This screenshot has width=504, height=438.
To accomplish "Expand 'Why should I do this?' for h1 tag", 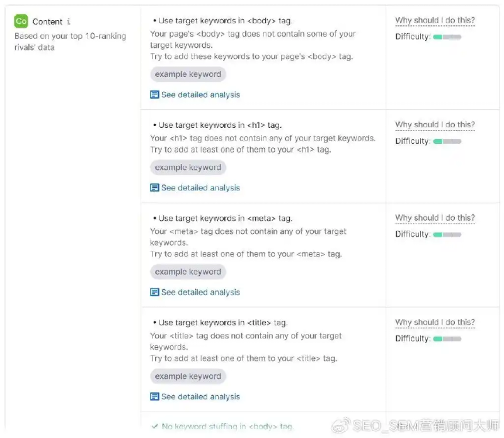I will (x=435, y=125).
